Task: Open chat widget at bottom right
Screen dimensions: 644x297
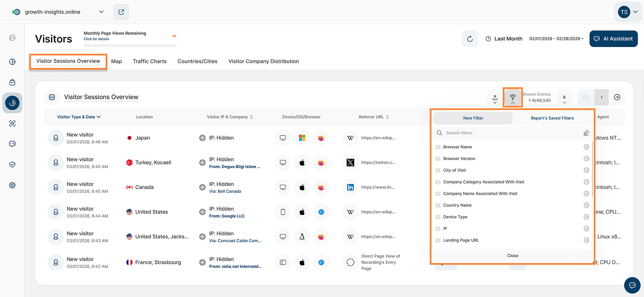Action: 632,285
